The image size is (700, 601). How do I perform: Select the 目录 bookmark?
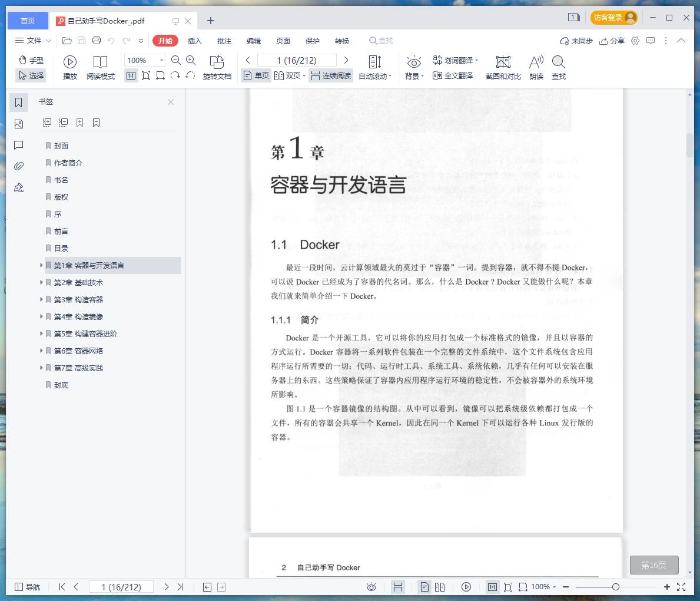61,249
